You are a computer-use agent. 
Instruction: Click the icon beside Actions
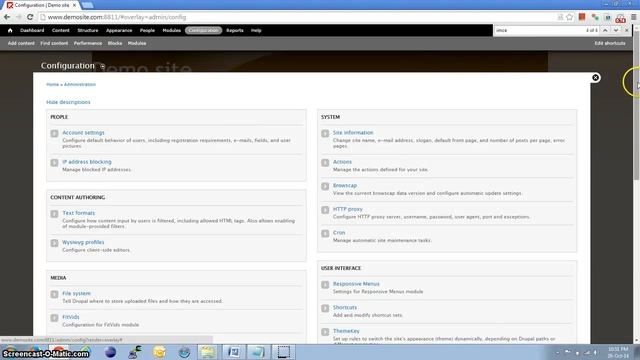[325, 163]
